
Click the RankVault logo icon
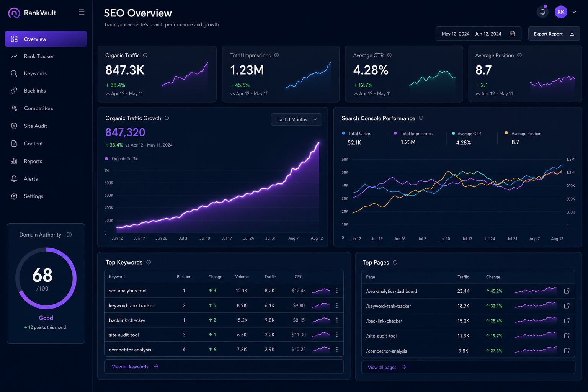pos(14,13)
